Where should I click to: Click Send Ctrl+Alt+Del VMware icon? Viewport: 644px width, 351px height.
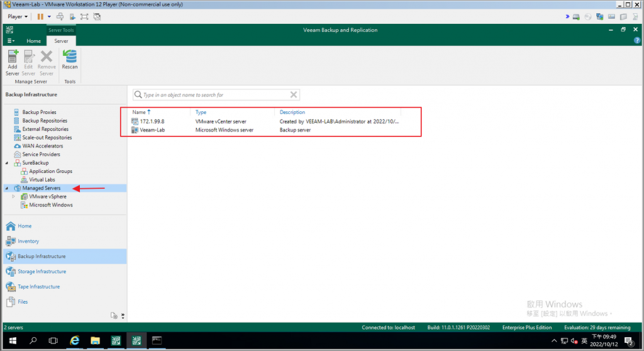(x=60, y=17)
